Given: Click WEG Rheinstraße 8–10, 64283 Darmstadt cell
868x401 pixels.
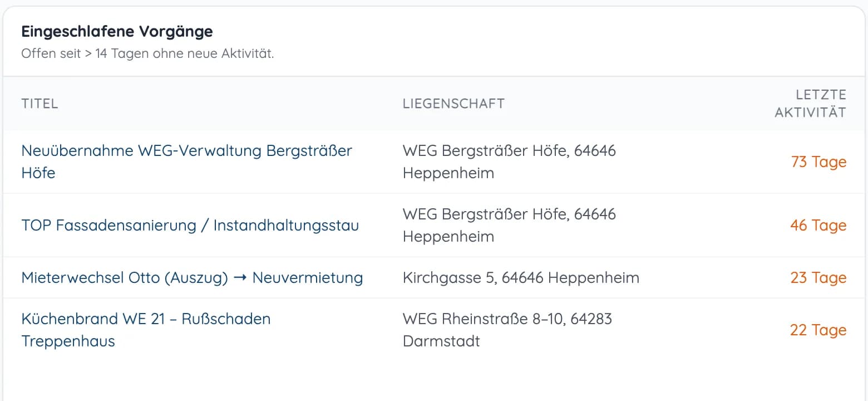Looking at the screenshot, I should click(507, 330).
